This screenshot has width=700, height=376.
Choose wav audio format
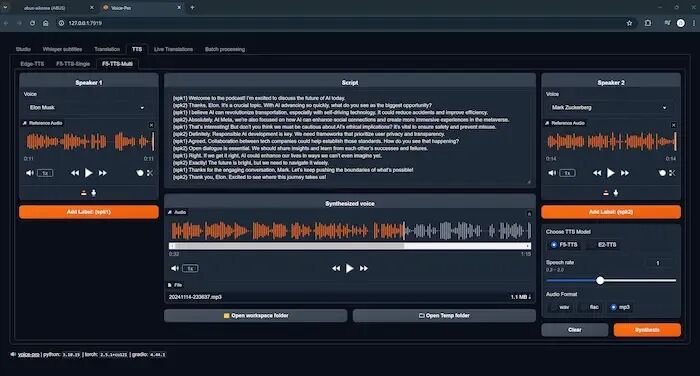click(554, 307)
